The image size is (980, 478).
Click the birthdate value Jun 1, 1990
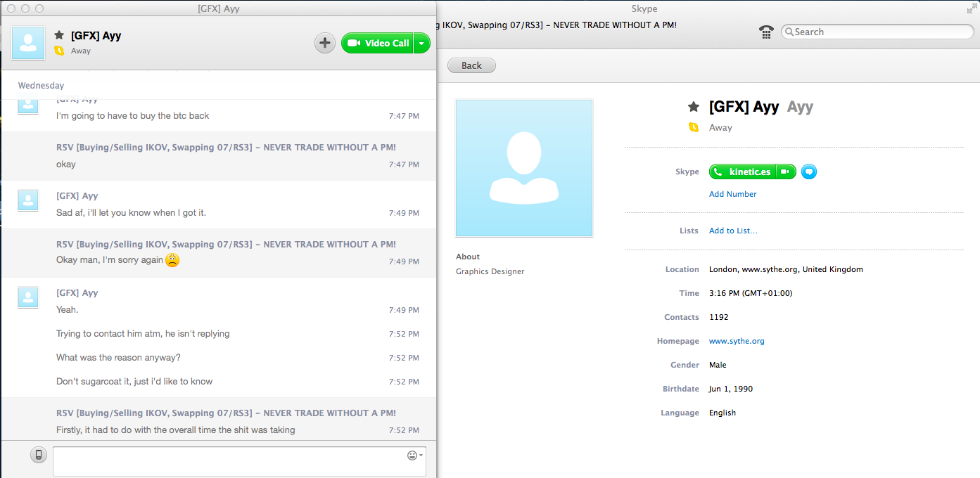click(x=731, y=389)
